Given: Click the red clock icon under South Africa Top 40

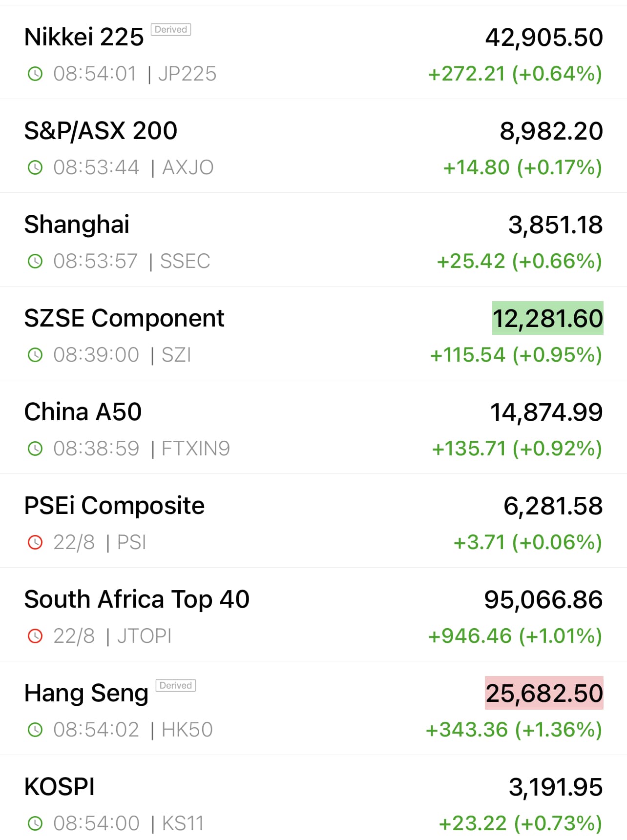Looking at the screenshot, I should (x=35, y=636).
